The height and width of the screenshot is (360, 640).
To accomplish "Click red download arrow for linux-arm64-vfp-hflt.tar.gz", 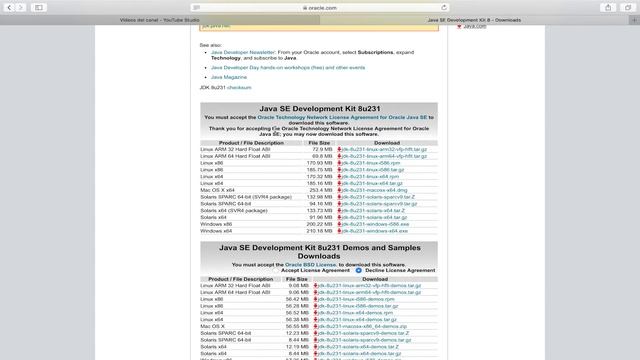I will [x=339, y=156].
